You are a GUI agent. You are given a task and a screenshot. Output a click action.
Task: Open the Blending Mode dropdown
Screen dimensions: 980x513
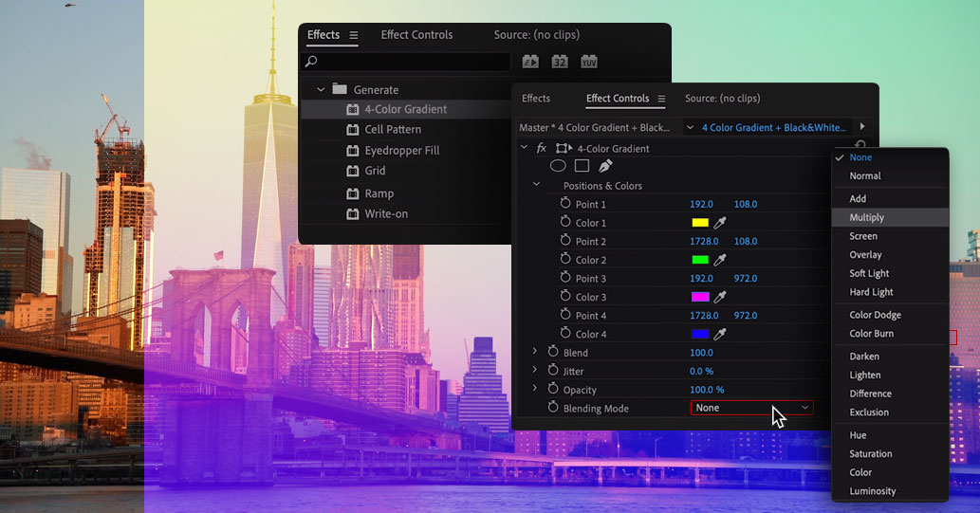click(751, 408)
